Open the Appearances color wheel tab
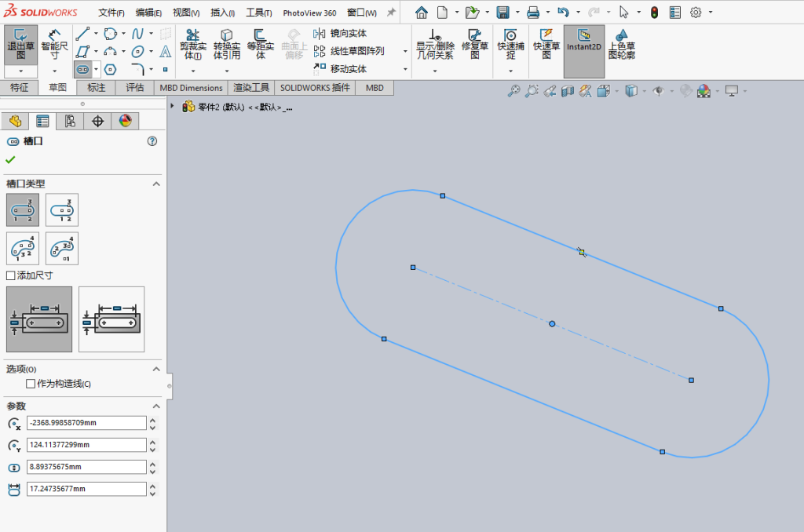 pos(125,121)
